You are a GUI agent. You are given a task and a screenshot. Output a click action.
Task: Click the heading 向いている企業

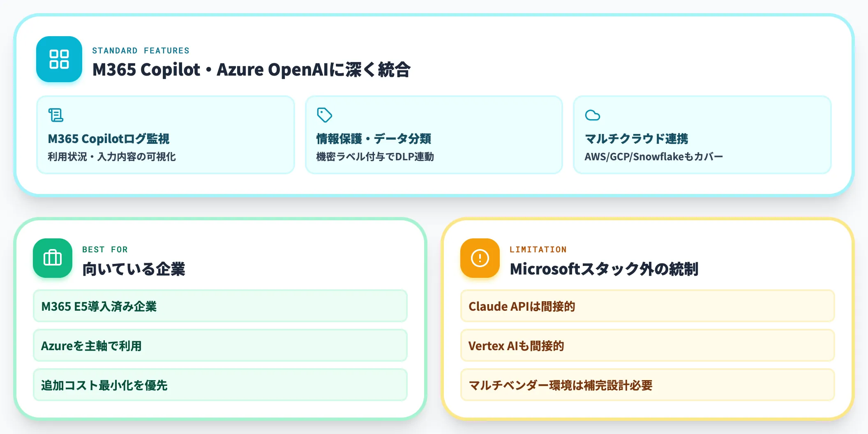[134, 269]
